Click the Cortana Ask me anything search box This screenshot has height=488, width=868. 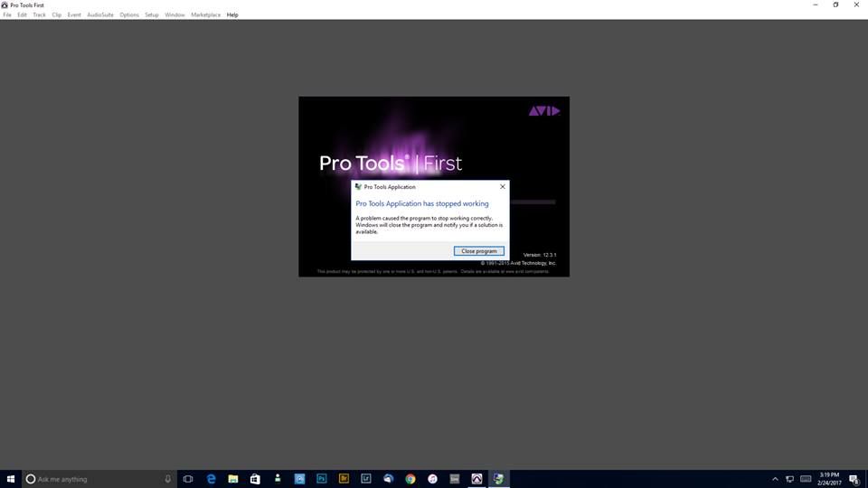point(99,479)
